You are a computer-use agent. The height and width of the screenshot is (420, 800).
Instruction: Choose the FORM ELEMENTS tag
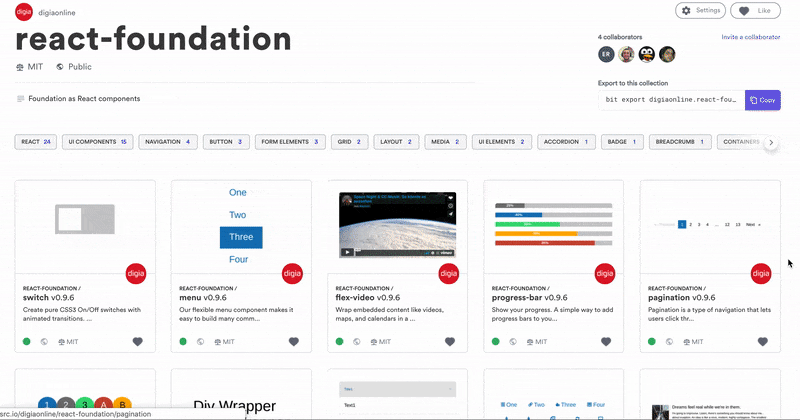tap(289, 142)
